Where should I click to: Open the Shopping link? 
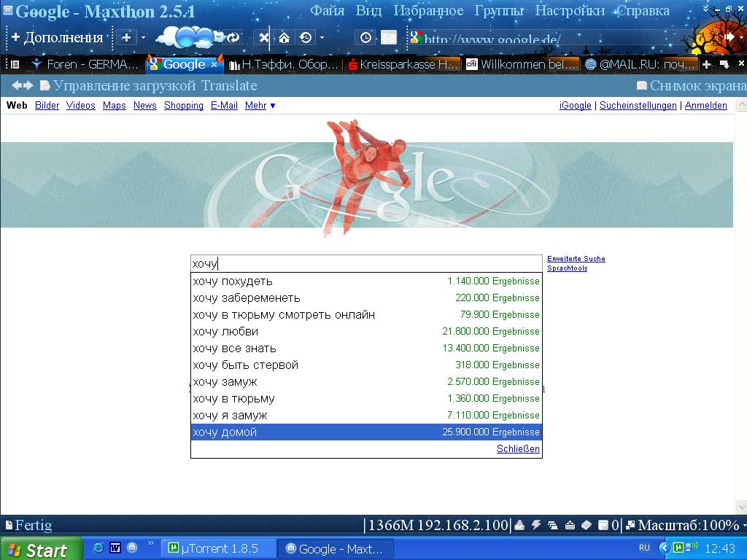184,105
